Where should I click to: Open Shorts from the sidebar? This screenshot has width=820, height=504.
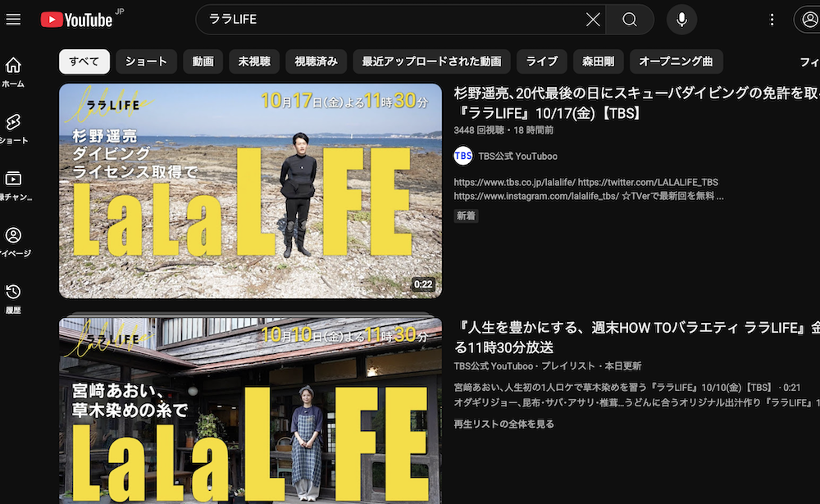pyautogui.click(x=13, y=128)
